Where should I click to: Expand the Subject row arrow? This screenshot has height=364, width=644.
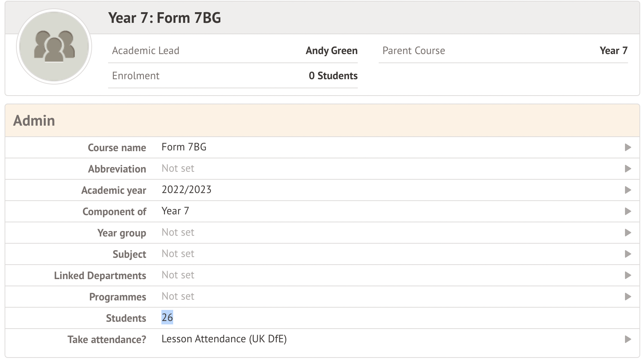tap(628, 254)
